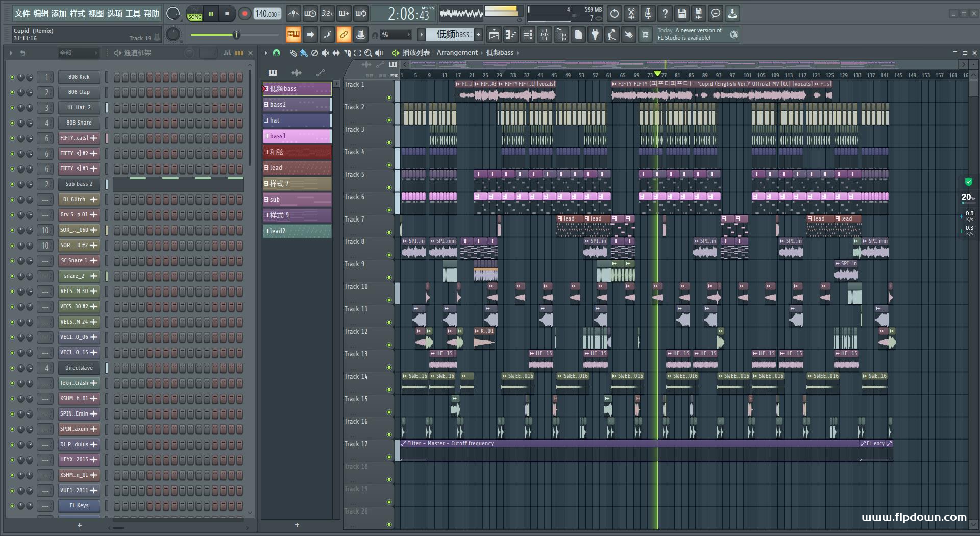This screenshot has width=980, height=536.
Task: Open the browser/plugin picker tree icon
Action: 561,35
